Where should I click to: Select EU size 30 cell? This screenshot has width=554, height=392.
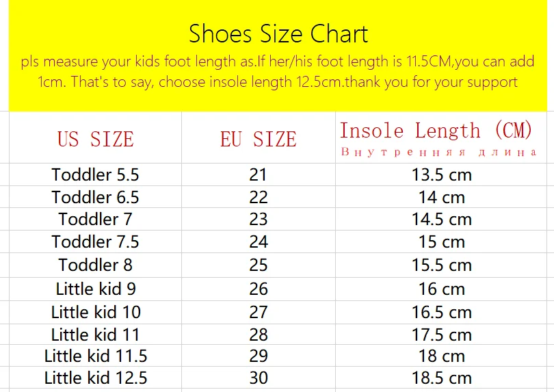258,378
